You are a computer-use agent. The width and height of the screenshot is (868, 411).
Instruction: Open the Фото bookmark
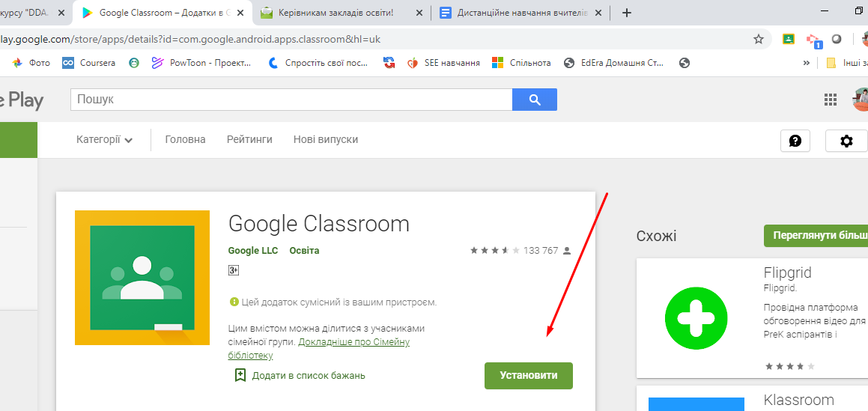point(31,63)
